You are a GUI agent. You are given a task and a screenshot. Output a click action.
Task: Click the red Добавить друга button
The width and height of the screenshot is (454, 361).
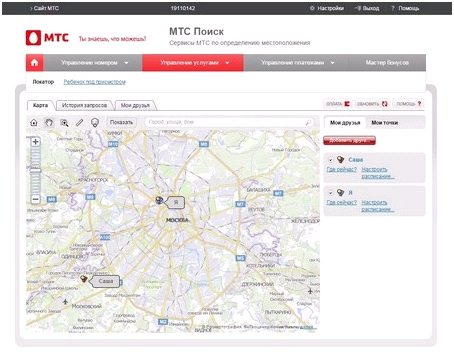coord(349,140)
